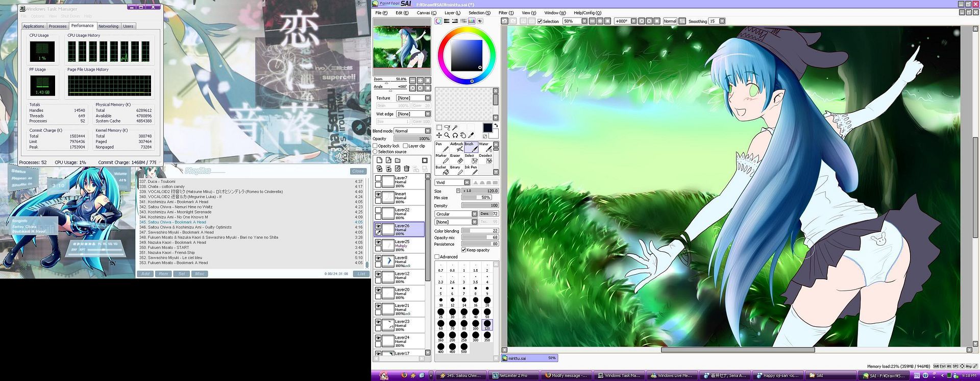Activate the hand pan tool
Viewport: 980px width, 381px height.
click(x=463, y=135)
